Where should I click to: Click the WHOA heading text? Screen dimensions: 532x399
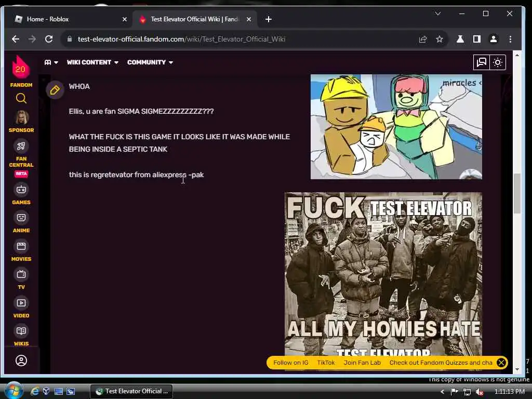[x=79, y=86]
